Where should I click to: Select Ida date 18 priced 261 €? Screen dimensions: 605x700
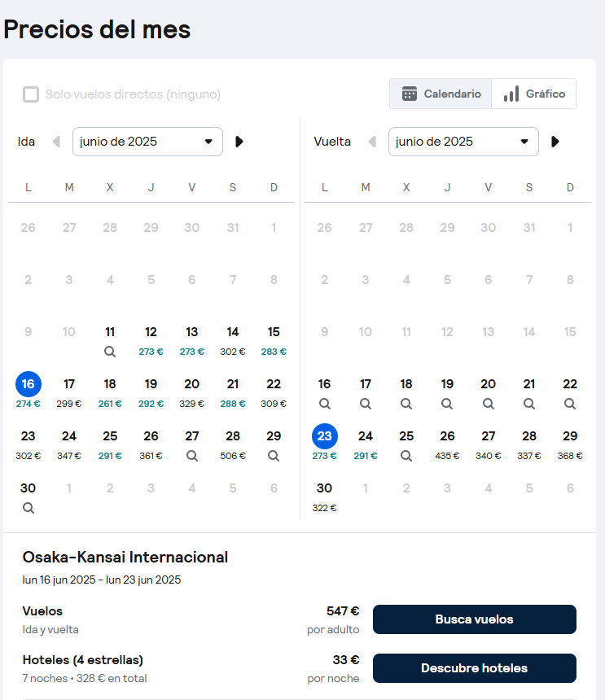tap(110, 392)
